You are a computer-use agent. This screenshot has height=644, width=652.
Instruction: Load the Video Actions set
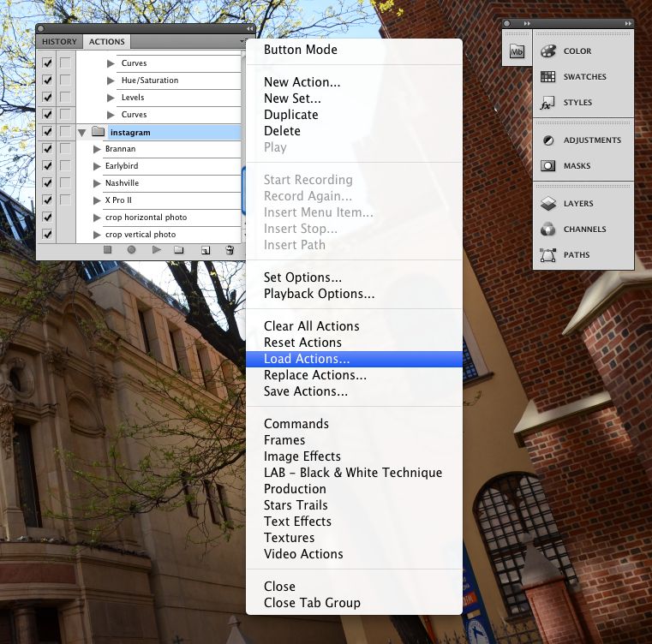(x=354, y=554)
